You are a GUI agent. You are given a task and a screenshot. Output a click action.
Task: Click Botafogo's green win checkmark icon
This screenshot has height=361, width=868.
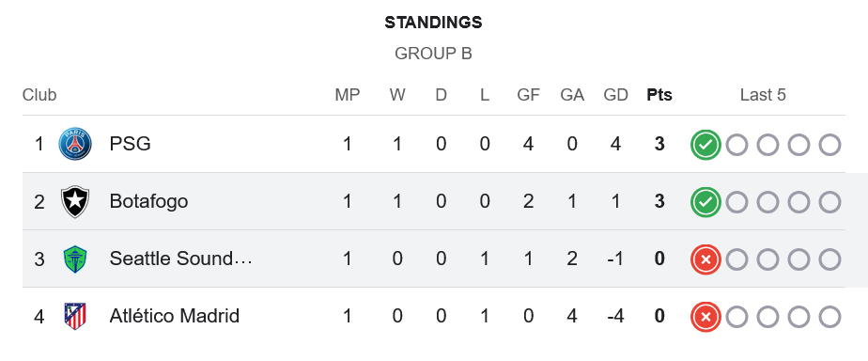tap(705, 202)
